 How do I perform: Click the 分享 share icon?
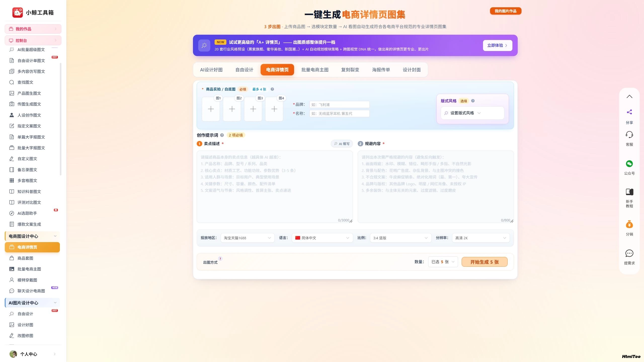coord(629,112)
